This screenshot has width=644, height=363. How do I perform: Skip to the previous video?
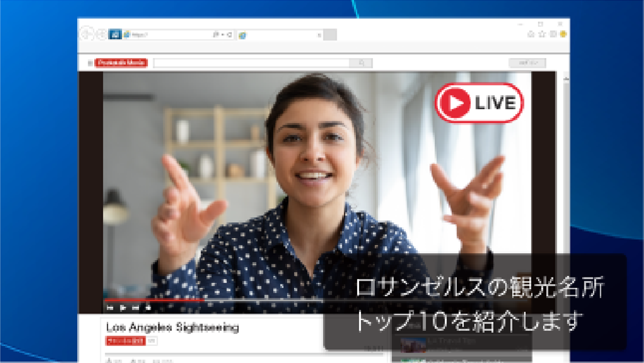(109, 308)
